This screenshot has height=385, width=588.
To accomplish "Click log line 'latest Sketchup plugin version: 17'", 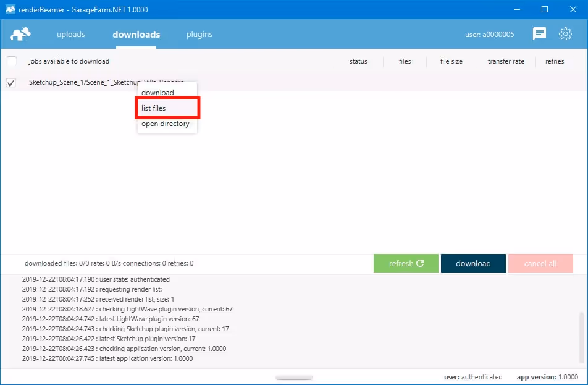I will (x=109, y=339).
